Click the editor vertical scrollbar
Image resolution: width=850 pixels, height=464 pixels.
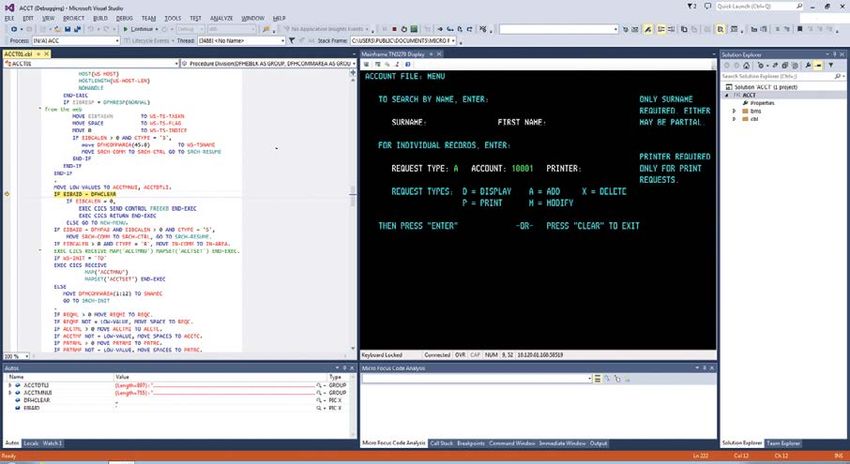point(353,210)
